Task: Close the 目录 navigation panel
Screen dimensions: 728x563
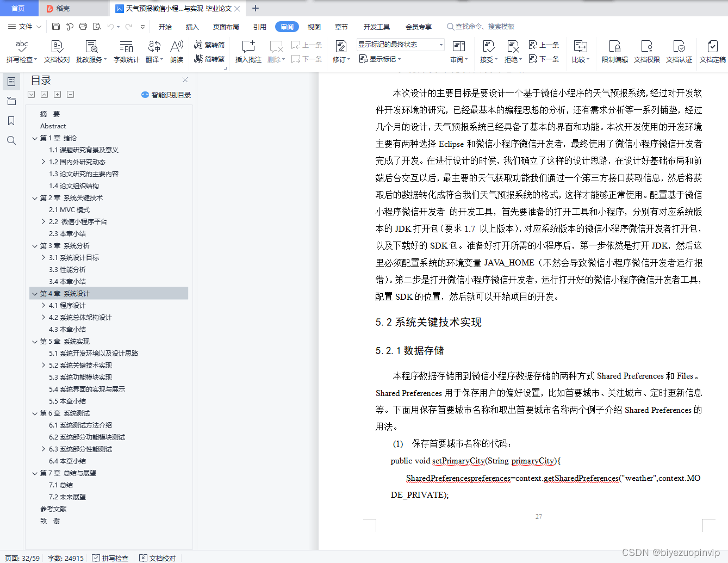Action: [x=185, y=80]
